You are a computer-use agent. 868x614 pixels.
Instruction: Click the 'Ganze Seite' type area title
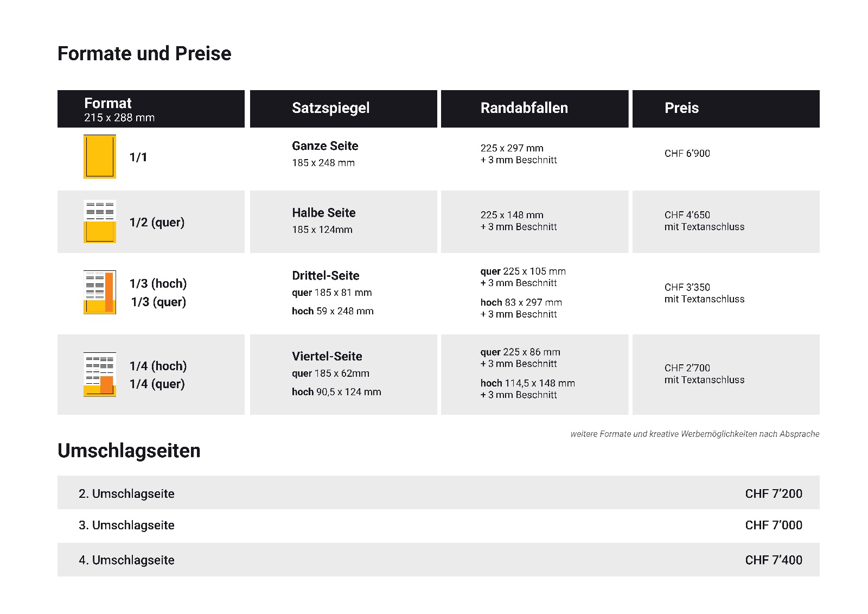coord(325,146)
